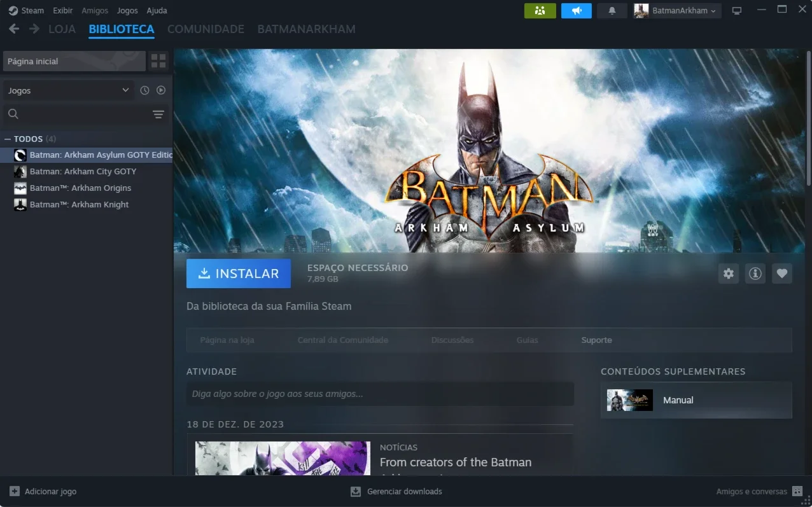
Task: Click the downloads tray icon
Action: [356, 491]
